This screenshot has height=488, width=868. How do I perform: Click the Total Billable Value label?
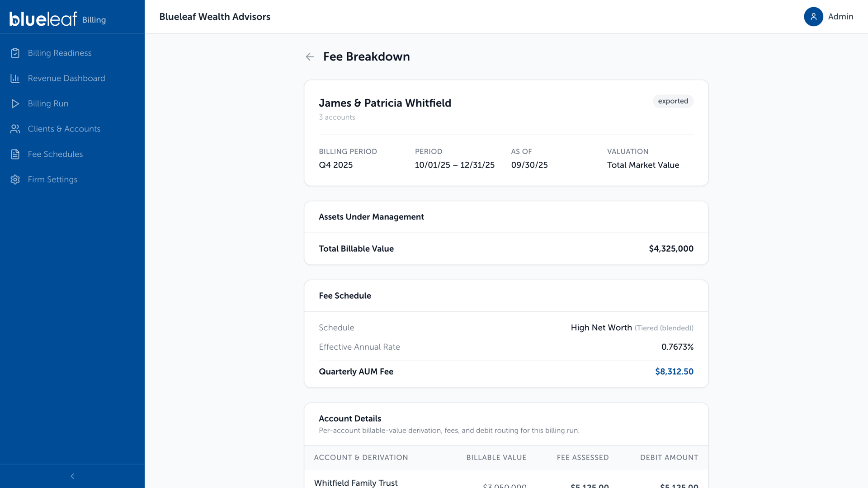click(356, 249)
